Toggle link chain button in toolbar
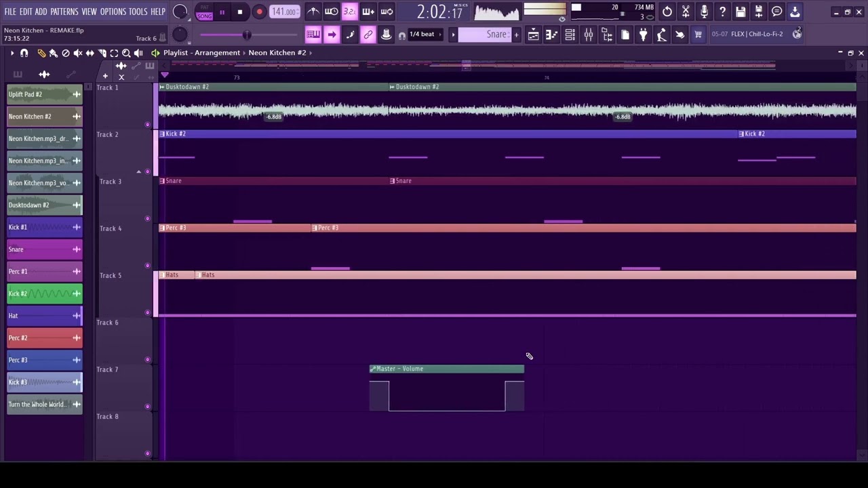 click(x=368, y=35)
